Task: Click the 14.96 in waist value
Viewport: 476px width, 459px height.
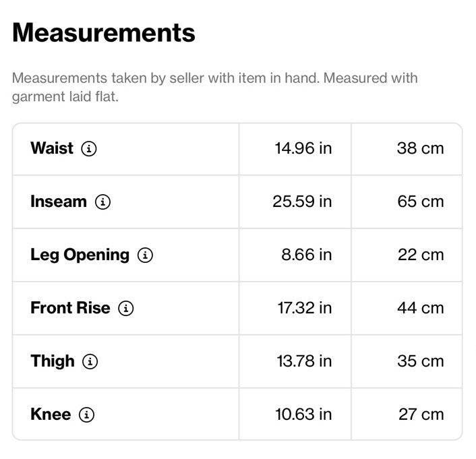Action: 303,148
